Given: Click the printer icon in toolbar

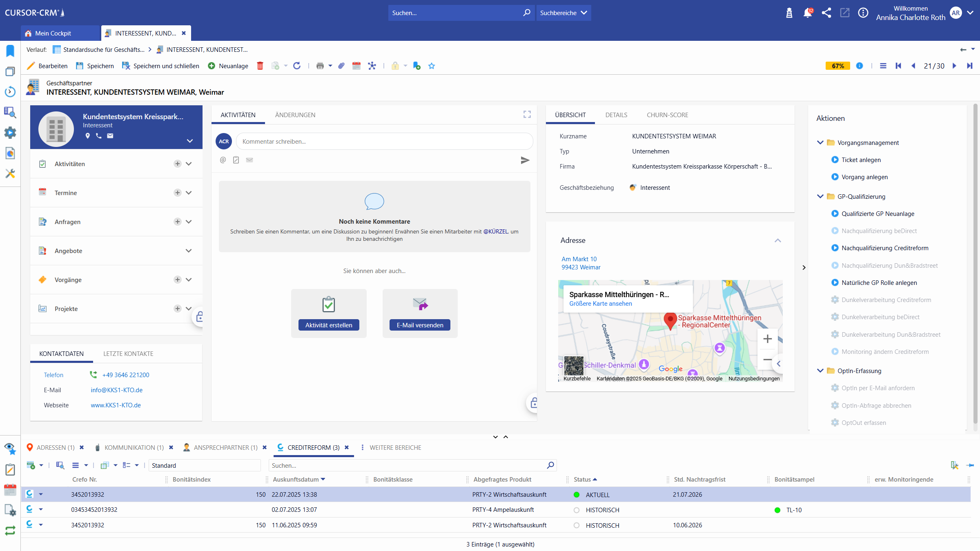Looking at the screenshot, I should coord(320,66).
